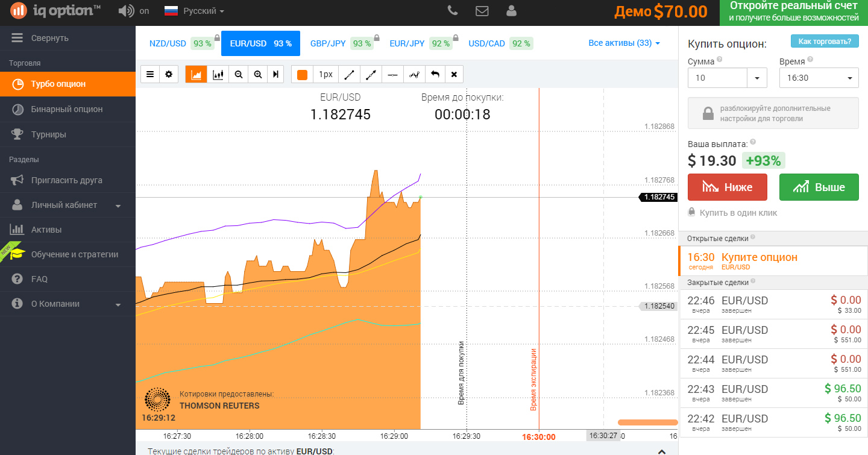Click the Время help question icon
This screenshot has width=868, height=455.
pos(810,60)
